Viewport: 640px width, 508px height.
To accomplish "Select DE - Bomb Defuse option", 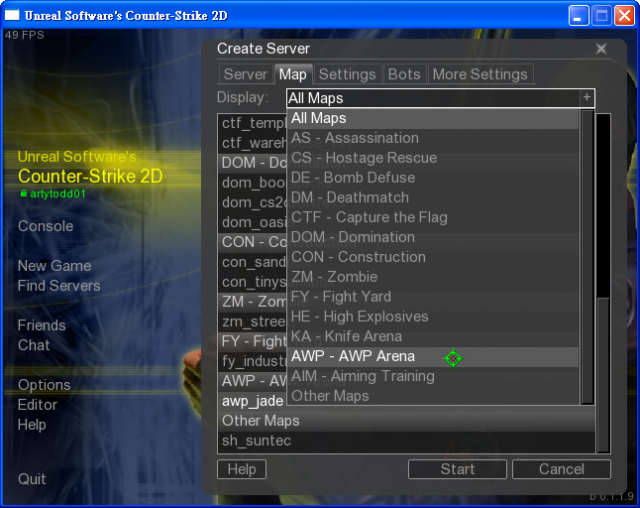I will point(433,178).
